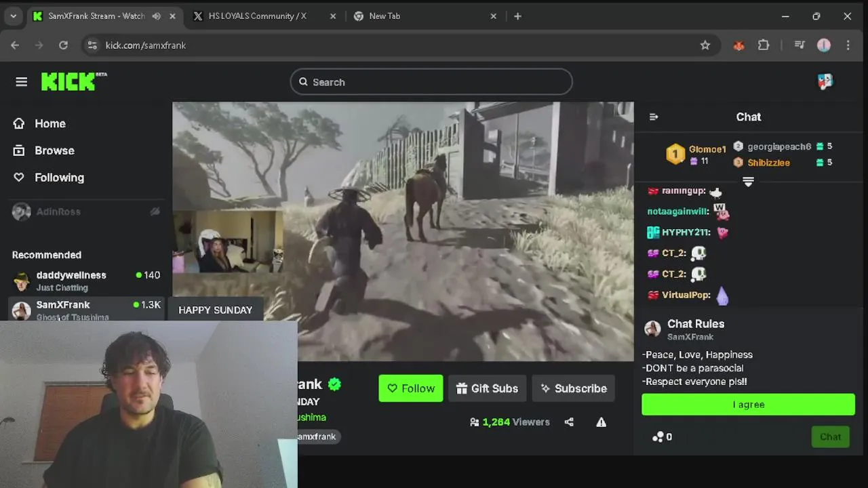The image size is (868, 488).
Task: Mute the SamXFrank tab audio icon
Action: 157,16
